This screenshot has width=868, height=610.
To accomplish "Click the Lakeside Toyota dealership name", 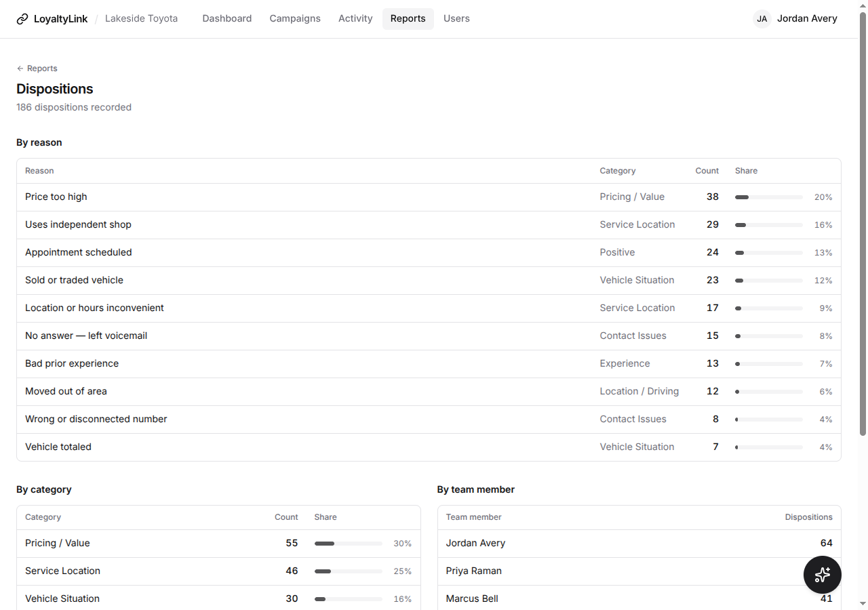I will (x=142, y=19).
